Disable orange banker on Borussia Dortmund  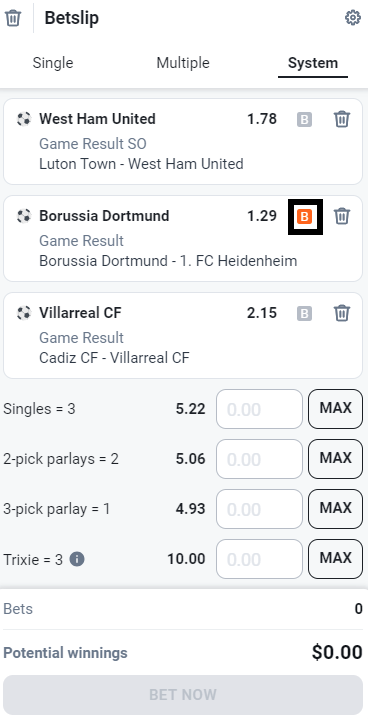[x=304, y=216]
